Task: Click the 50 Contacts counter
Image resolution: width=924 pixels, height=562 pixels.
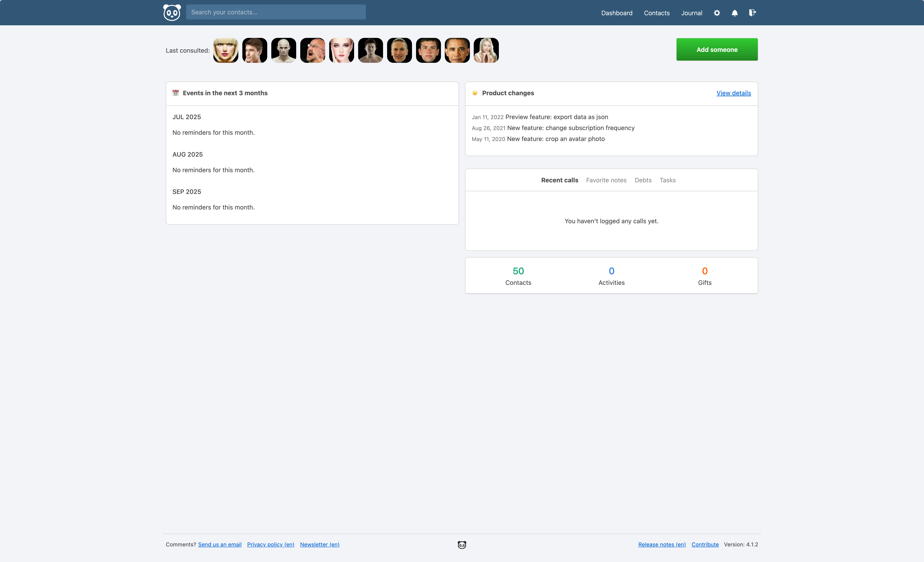Action: [518, 276]
